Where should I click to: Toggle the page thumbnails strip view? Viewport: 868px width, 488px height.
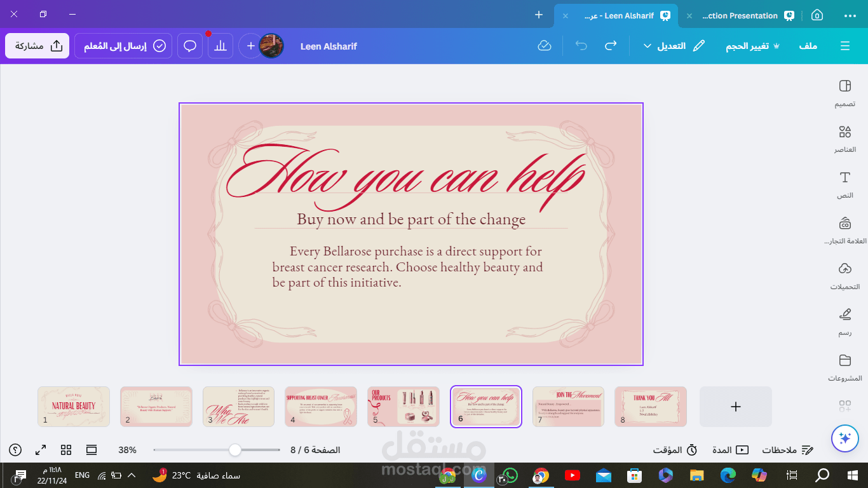92,450
